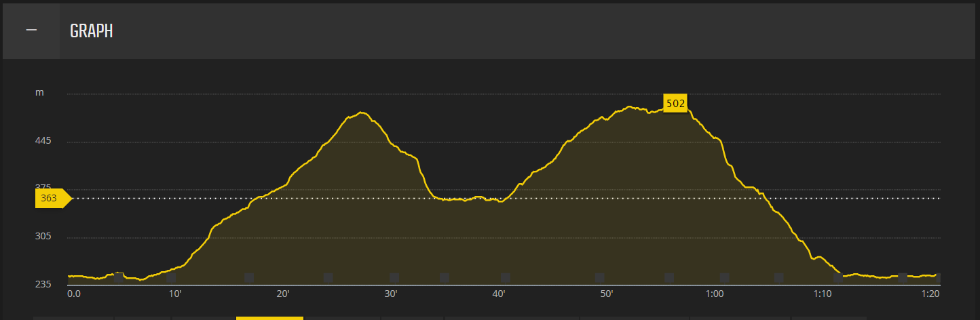Click the yellow 502 value label
The height and width of the screenshot is (320, 980).
point(675,103)
